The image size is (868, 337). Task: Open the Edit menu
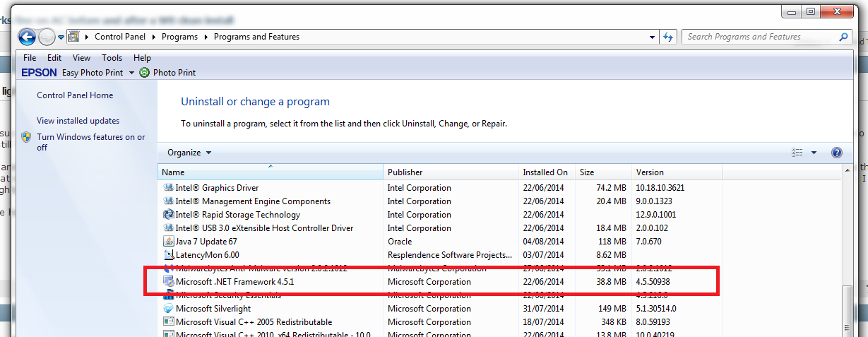54,58
